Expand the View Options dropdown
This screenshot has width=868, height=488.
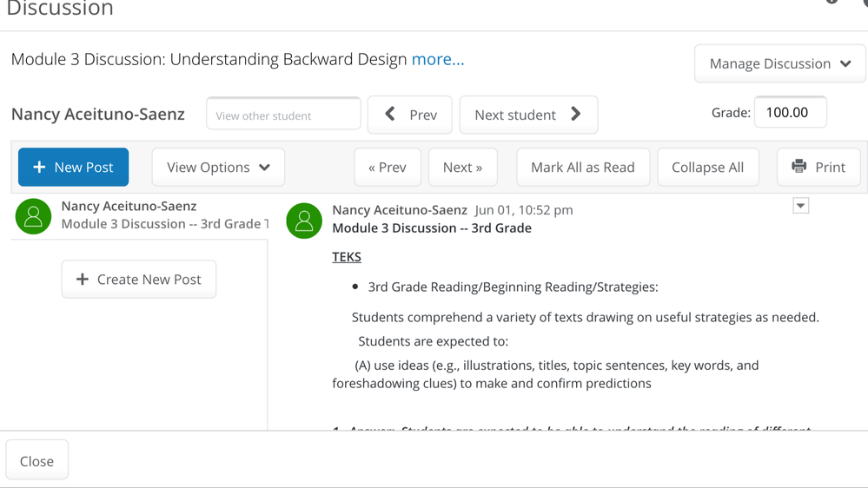click(x=218, y=167)
